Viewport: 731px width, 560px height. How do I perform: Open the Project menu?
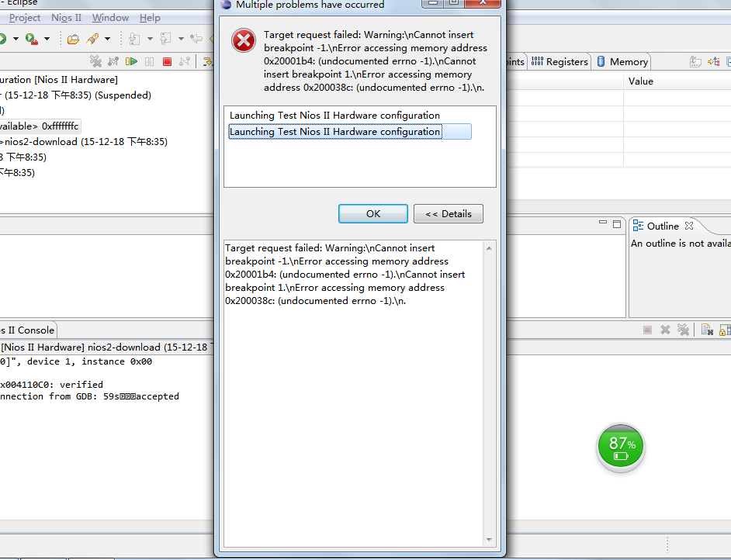pyautogui.click(x=25, y=18)
